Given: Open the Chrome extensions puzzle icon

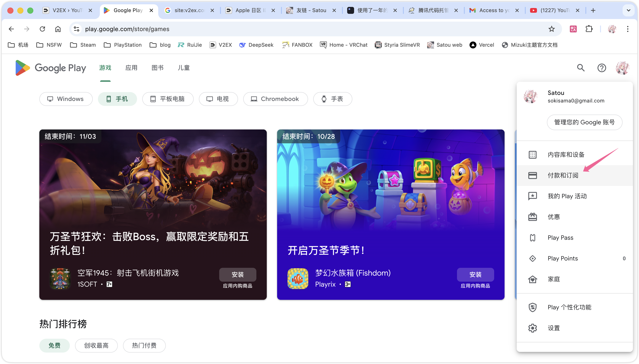Looking at the screenshot, I should pos(589,29).
